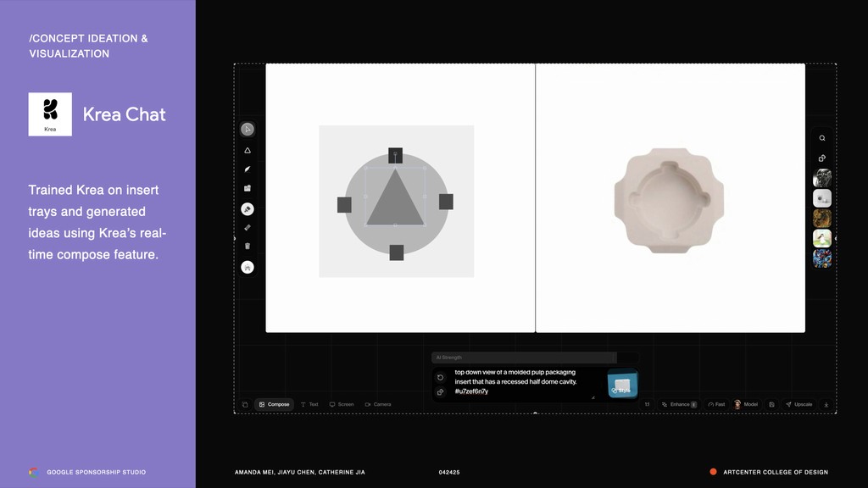Viewport: 868px width, 488px height.
Task: Select the blue colorful pattern style thumbnail
Action: (822, 258)
